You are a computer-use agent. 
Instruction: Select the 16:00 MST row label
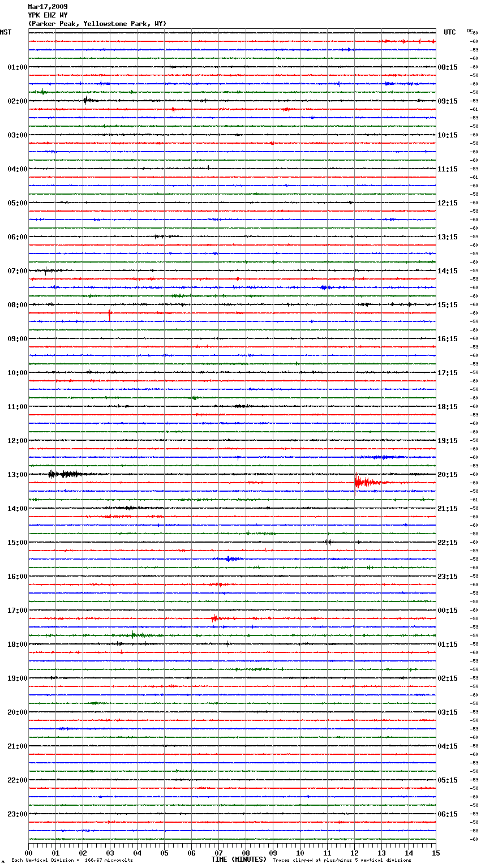pos(18,577)
